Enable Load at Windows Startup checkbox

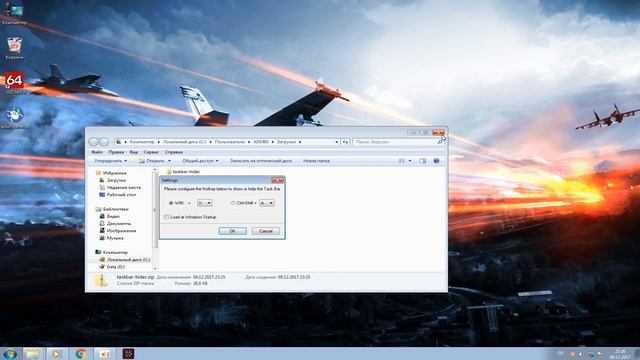coord(167,217)
